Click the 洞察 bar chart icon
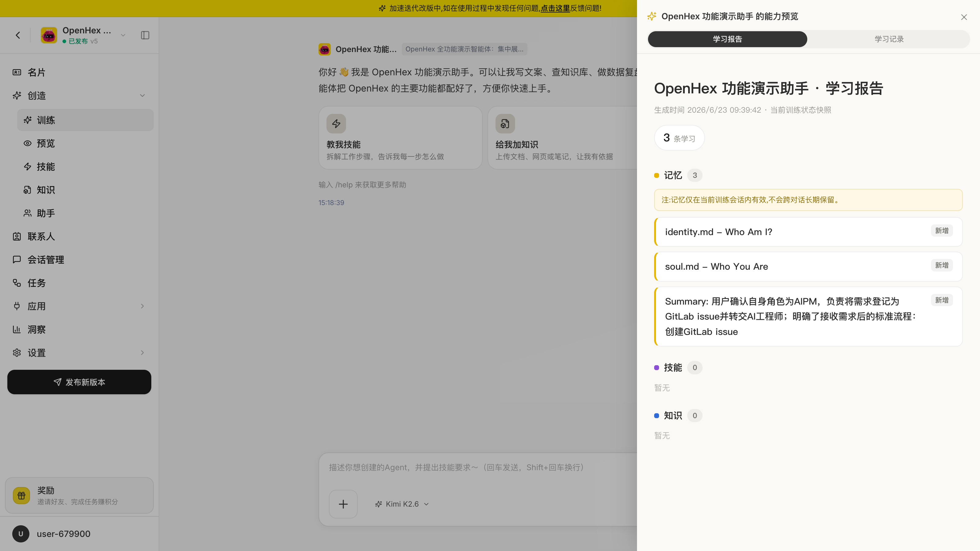 tap(17, 329)
